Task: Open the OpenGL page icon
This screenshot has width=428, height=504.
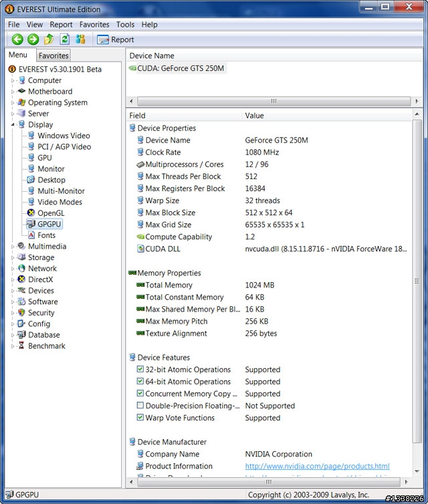Action: [31, 213]
